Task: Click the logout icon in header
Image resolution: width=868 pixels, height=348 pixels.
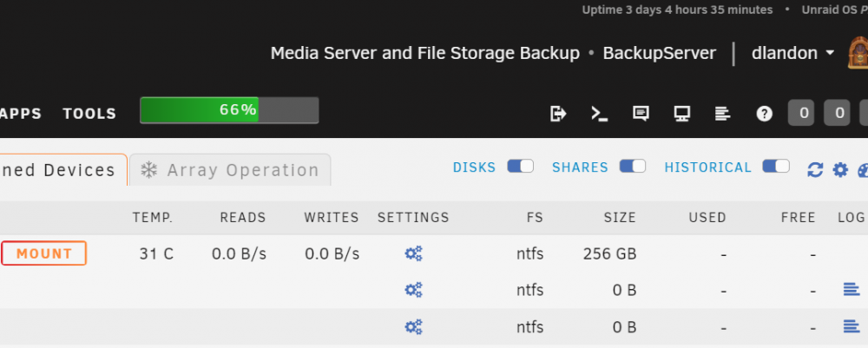Action: point(558,114)
